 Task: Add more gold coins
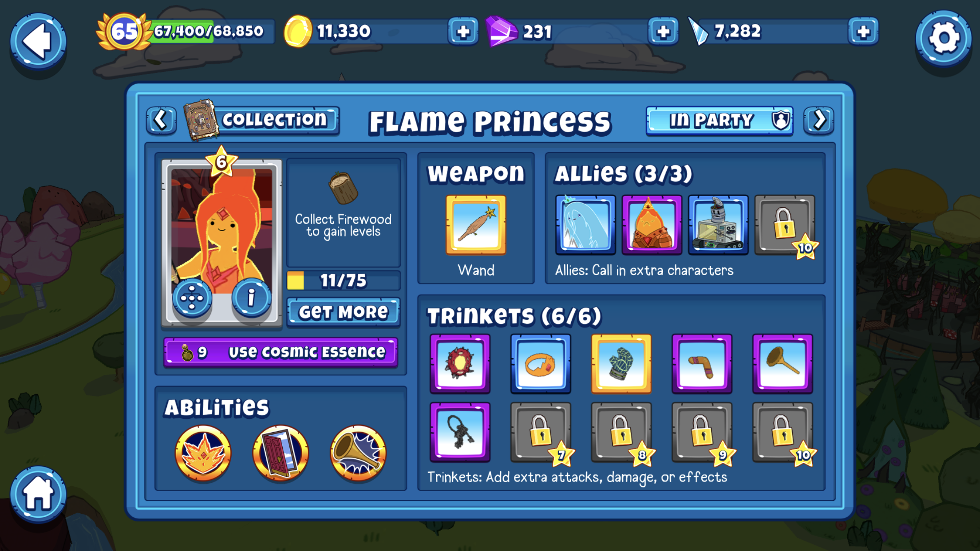coord(463,31)
